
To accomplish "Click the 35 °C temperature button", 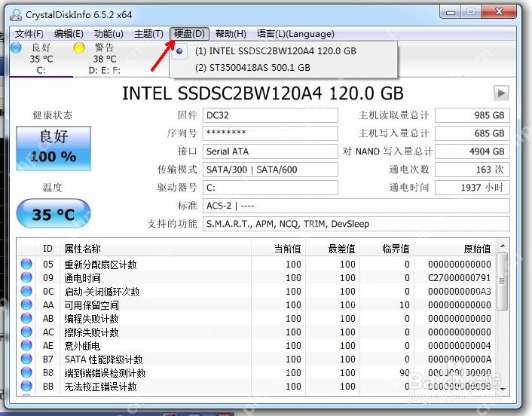I will click(x=54, y=213).
